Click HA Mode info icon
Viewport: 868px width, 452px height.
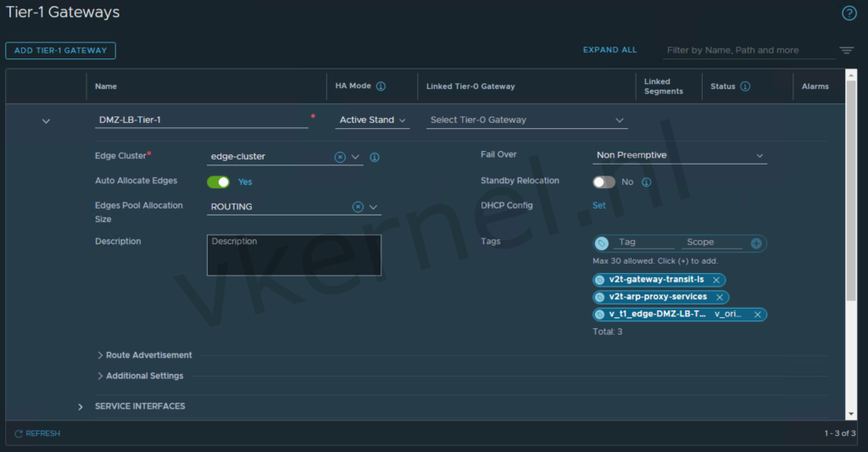[381, 86]
